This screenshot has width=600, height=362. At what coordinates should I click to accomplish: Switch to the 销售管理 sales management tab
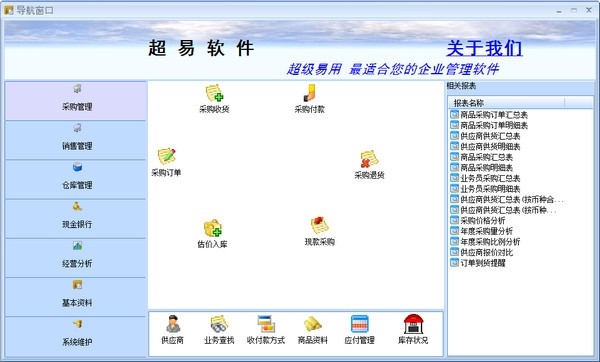(76, 140)
